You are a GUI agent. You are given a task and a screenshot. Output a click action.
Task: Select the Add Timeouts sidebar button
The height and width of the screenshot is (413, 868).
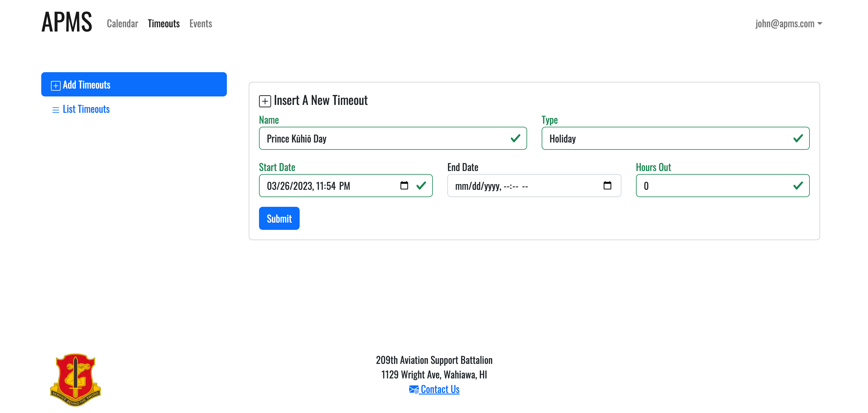pyautogui.click(x=134, y=84)
